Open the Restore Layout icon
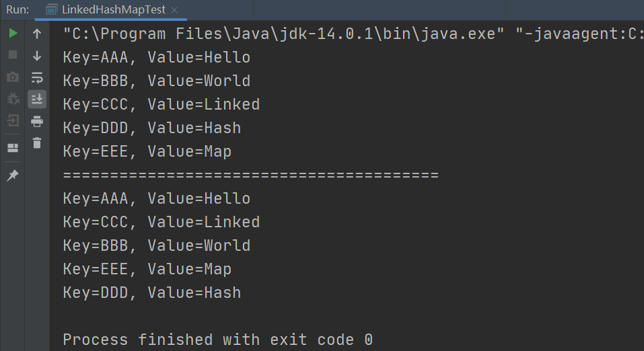The width and height of the screenshot is (644, 351). pos(13,147)
